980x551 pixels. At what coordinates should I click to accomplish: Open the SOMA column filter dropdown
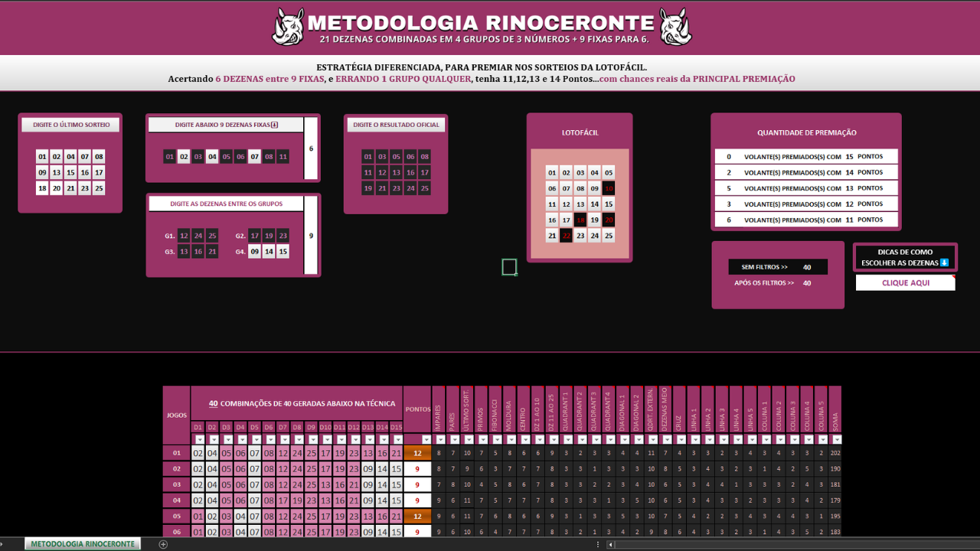[x=837, y=439]
